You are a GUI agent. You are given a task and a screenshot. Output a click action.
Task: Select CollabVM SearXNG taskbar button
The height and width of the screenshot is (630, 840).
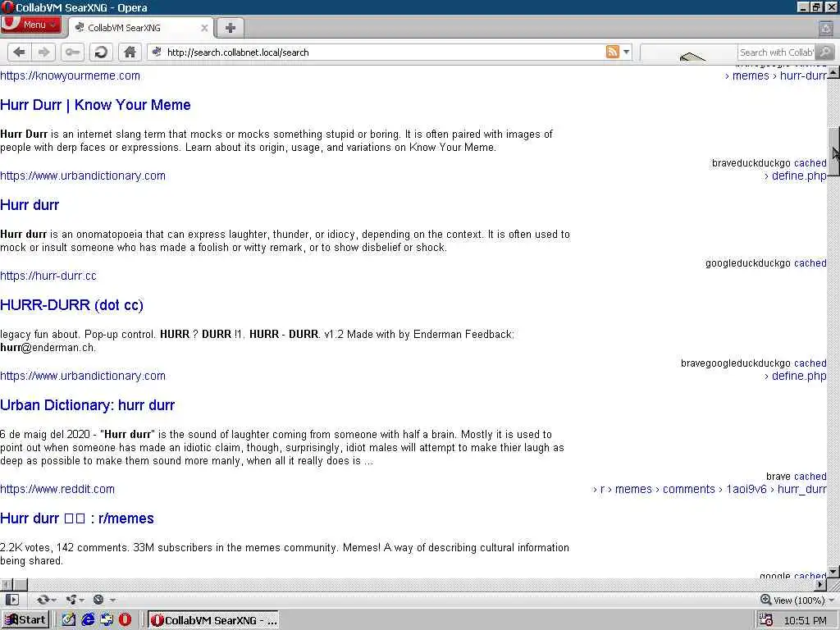(213, 620)
